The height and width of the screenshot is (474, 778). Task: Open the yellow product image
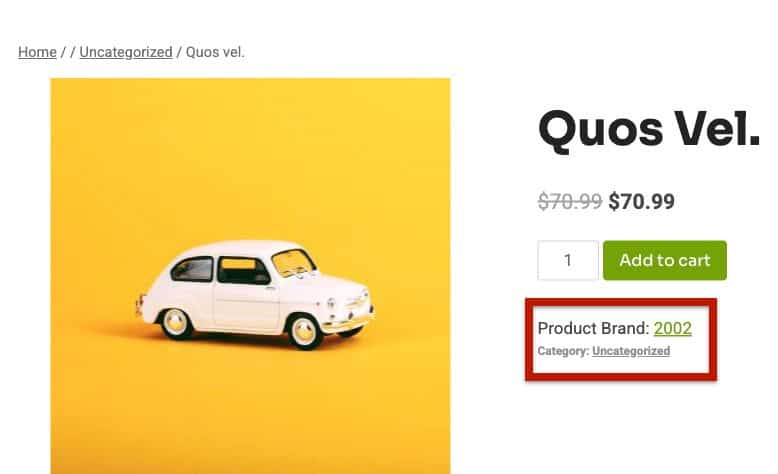pyautogui.click(x=250, y=150)
